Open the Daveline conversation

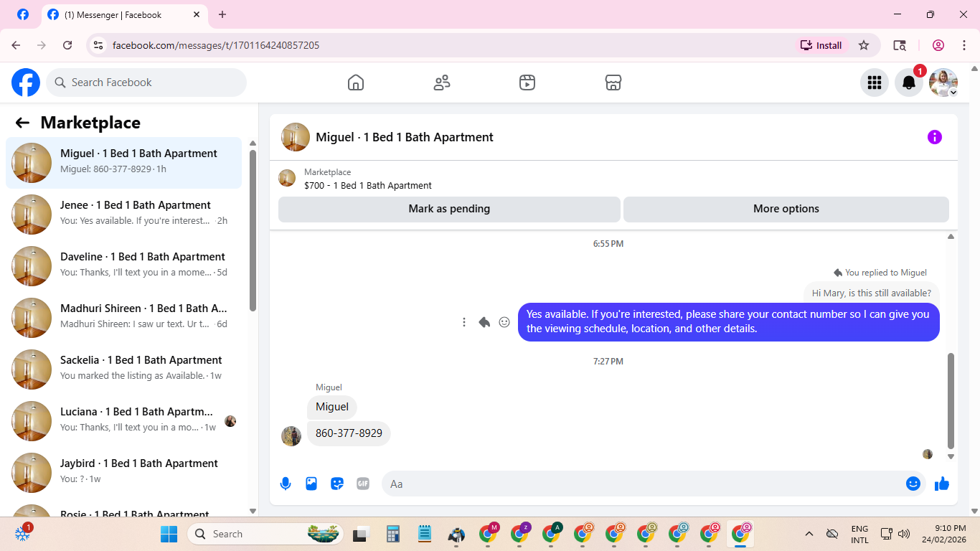(123, 266)
